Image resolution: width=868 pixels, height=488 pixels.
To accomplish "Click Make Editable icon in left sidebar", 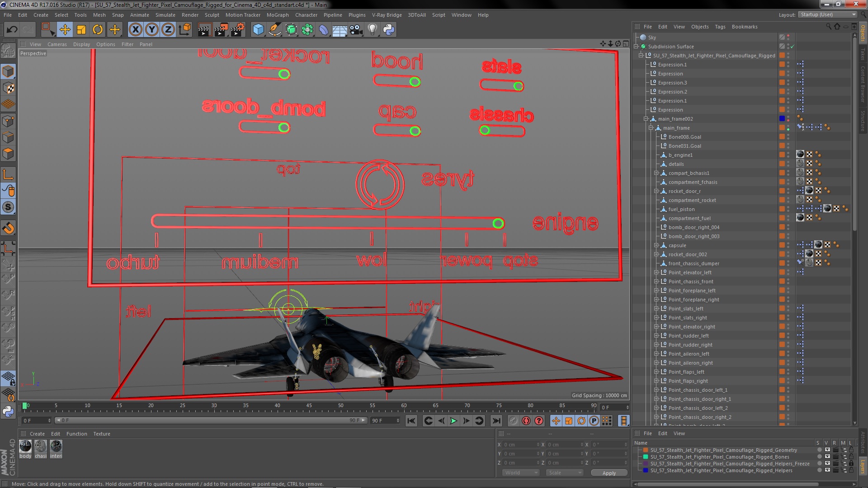I will (8, 51).
